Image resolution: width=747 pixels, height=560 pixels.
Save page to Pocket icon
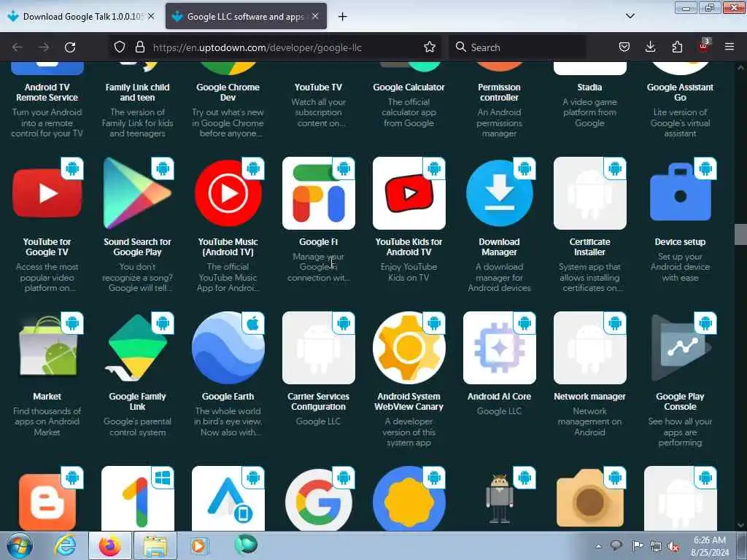click(x=624, y=47)
